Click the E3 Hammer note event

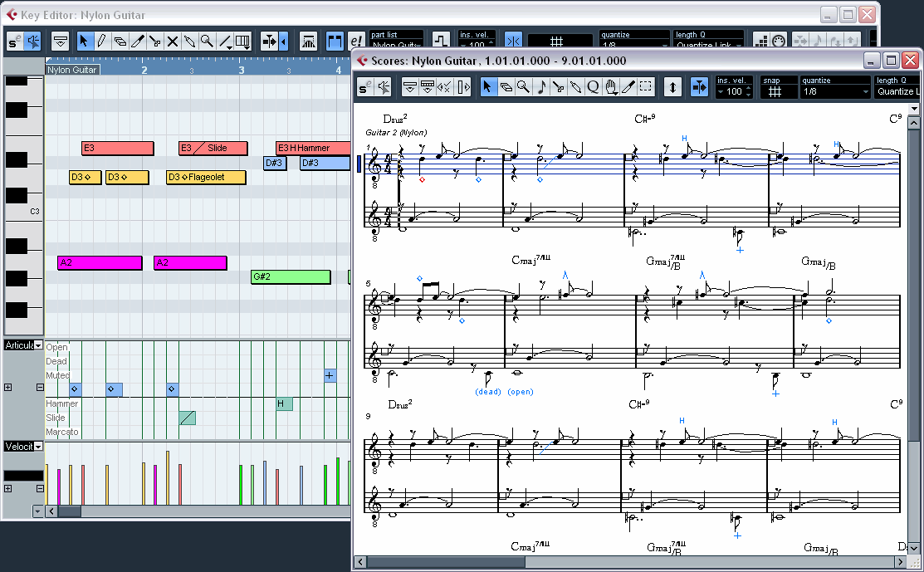[311, 148]
